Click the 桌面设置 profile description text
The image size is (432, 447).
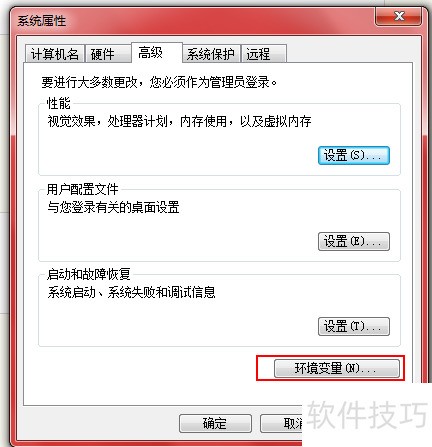pyautogui.click(x=113, y=207)
